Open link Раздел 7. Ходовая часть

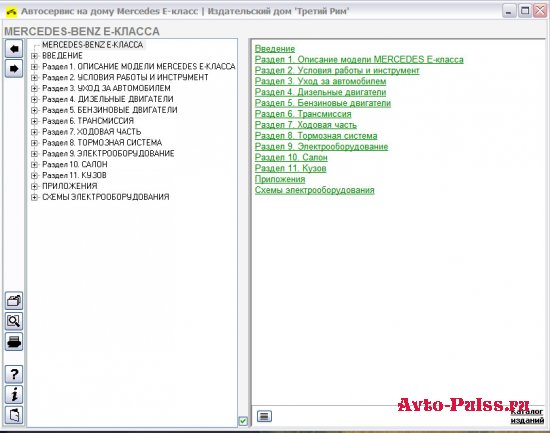[306, 125]
